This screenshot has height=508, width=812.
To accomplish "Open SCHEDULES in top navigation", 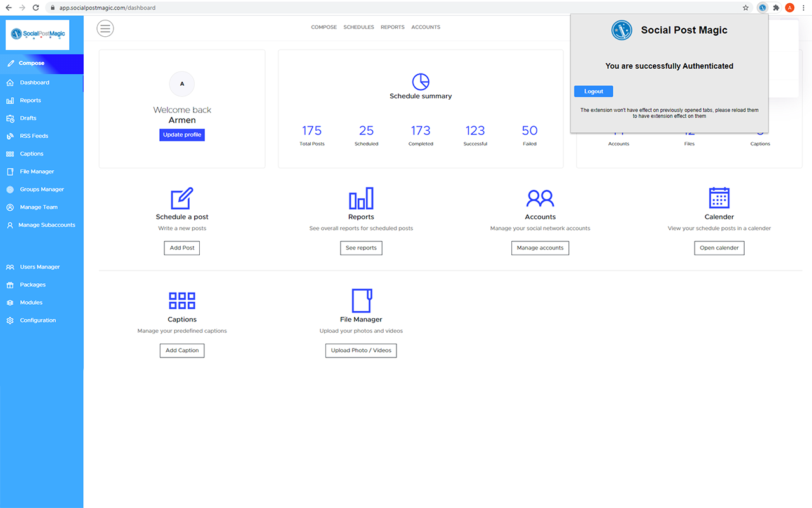I will tap(358, 27).
